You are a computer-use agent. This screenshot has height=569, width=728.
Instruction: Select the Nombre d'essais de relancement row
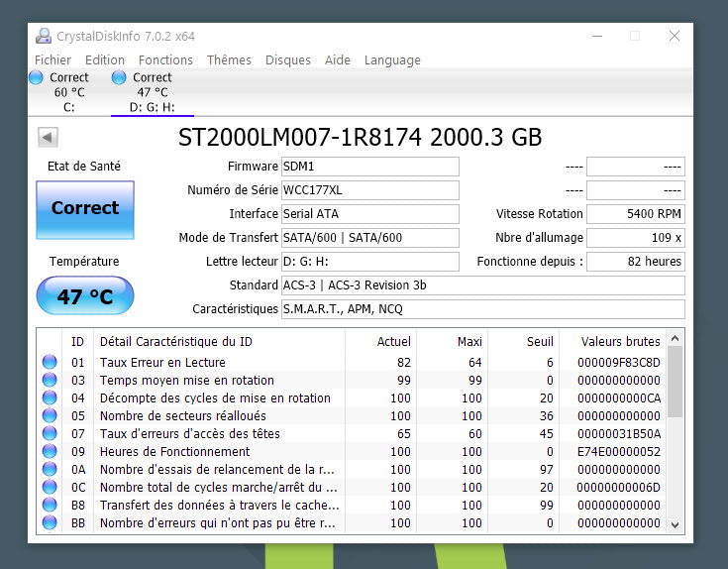point(352,469)
